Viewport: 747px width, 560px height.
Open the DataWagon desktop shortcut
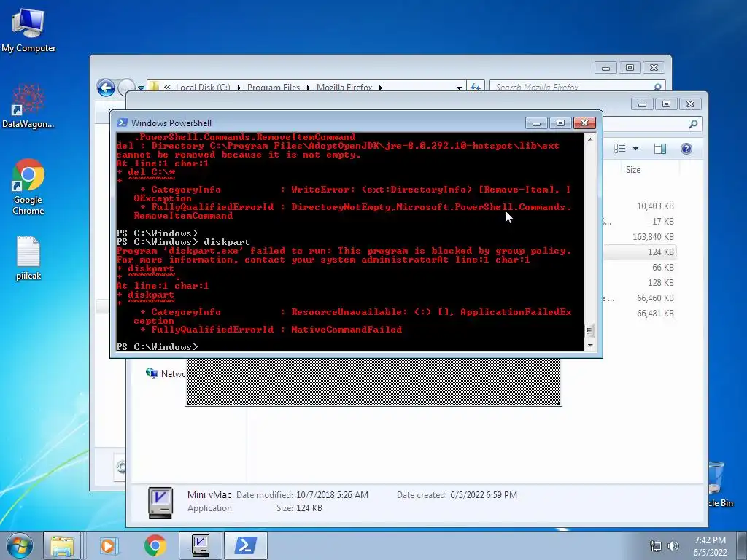(28, 106)
